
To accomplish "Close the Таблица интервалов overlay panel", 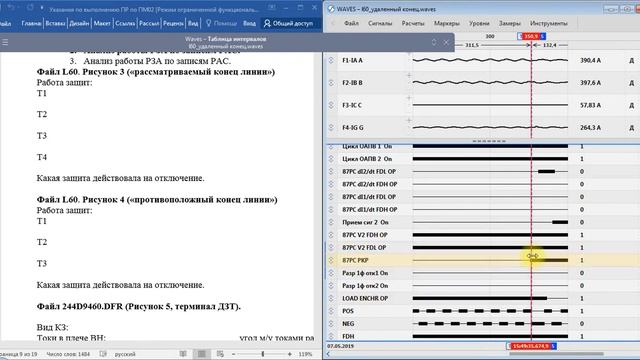I will point(446,42).
